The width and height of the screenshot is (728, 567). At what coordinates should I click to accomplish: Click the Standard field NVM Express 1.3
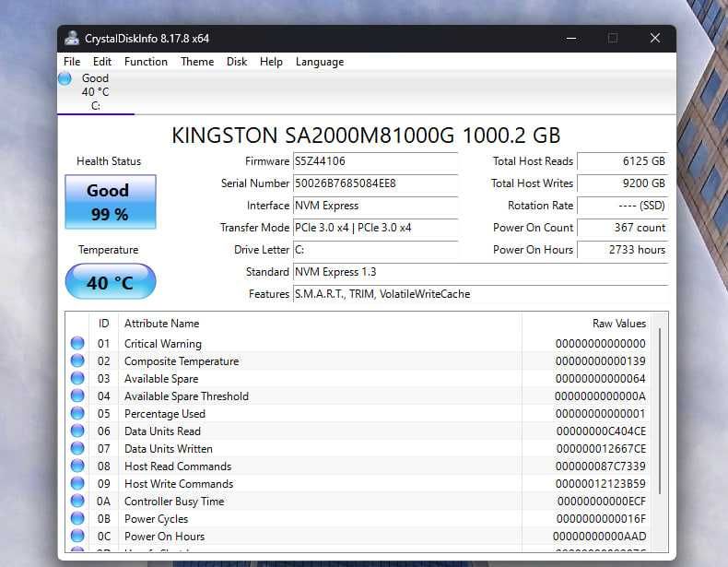(x=481, y=272)
